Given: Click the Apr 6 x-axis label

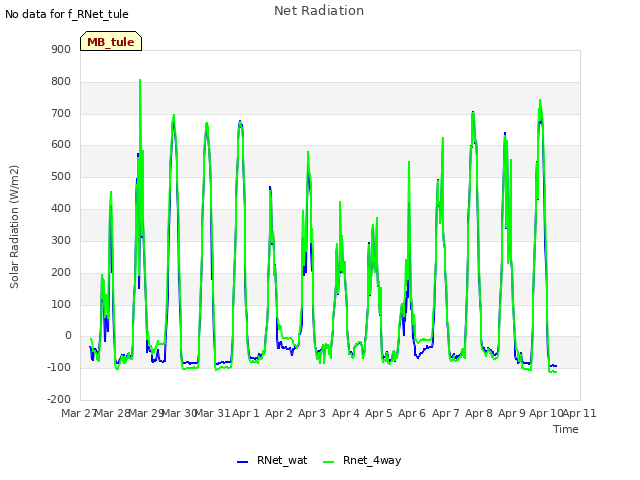Looking at the screenshot, I should 412,413.
